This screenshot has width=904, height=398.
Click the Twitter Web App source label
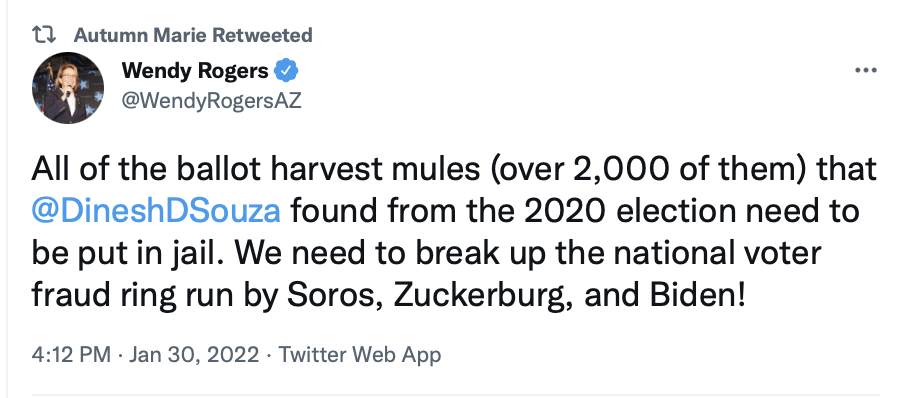pos(360,354)
